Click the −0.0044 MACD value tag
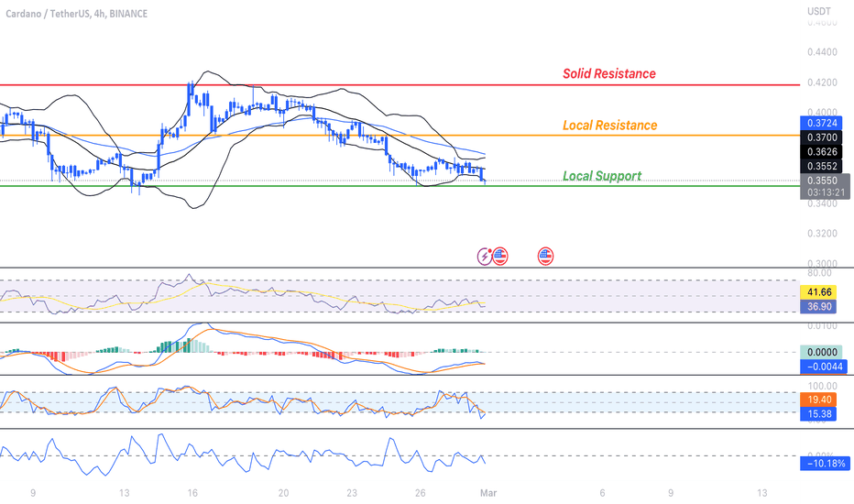Screen dimensions: 854x504 click(x=824, y=367)
